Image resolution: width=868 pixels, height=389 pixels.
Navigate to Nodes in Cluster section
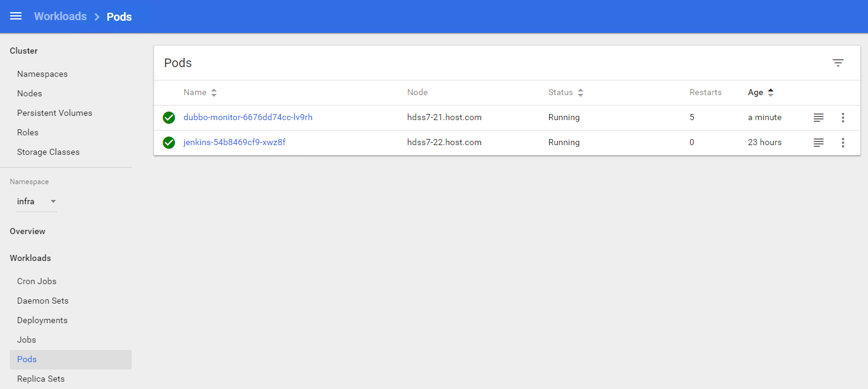pyautogui.click(x=29, y=93)
